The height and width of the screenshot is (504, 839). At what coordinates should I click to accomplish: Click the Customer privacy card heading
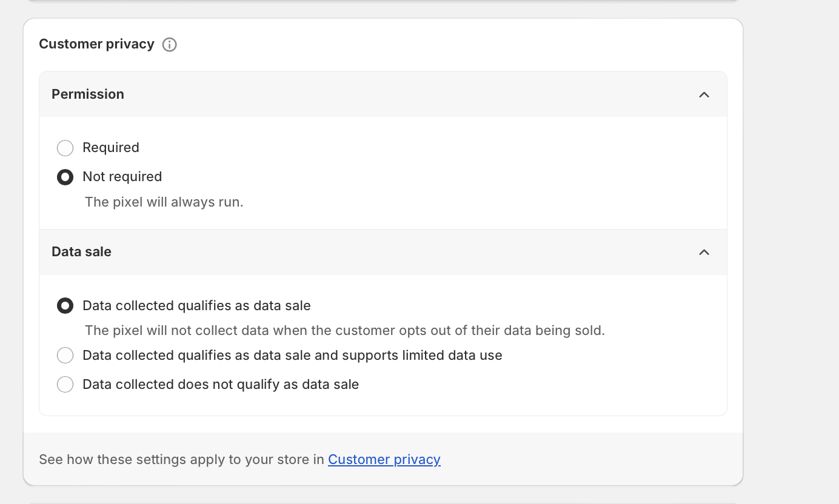(x=96, y=44)
